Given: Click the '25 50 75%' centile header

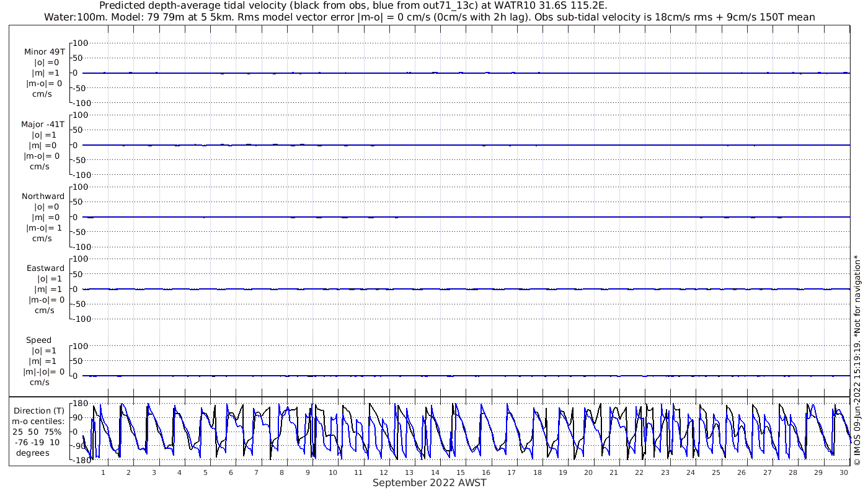Looking at the screenshot, I should [x=38, y=432].
